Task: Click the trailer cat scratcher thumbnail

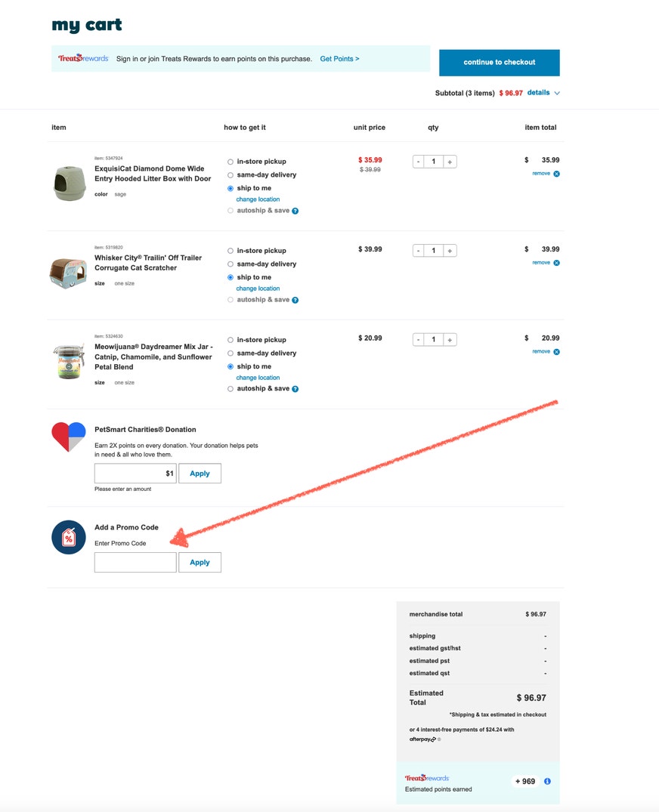Action: (68, 273)
